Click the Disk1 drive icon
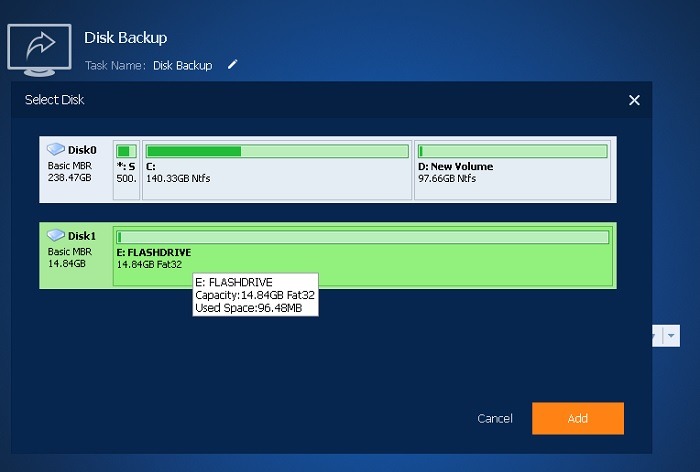The image size is (700, 472). point(56,235)
